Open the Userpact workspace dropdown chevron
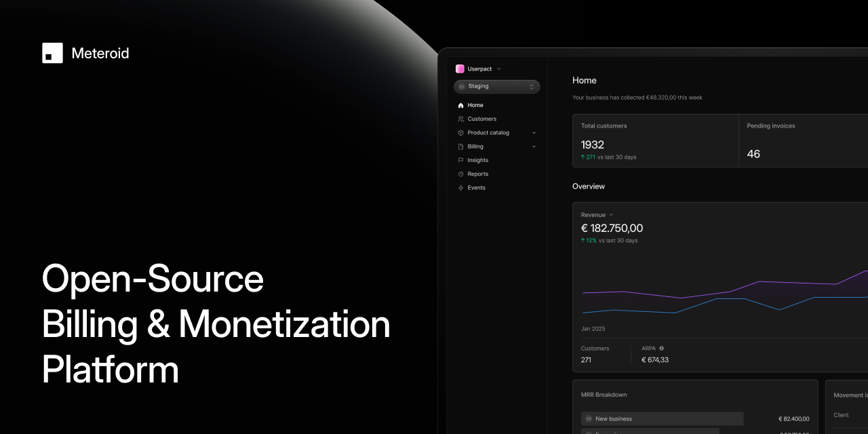The image size is (868, 434). (499, 69)
